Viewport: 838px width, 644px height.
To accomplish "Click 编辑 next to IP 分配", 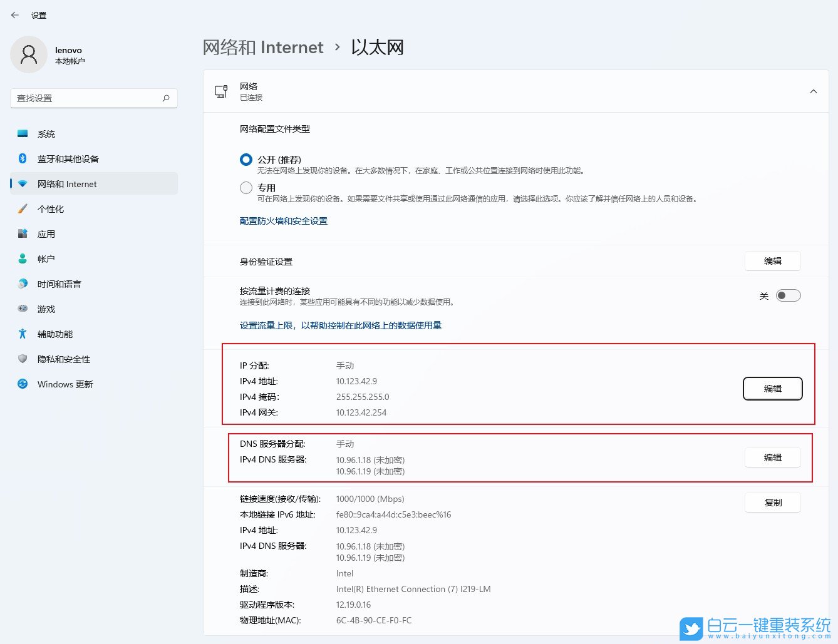I will 772,388.
